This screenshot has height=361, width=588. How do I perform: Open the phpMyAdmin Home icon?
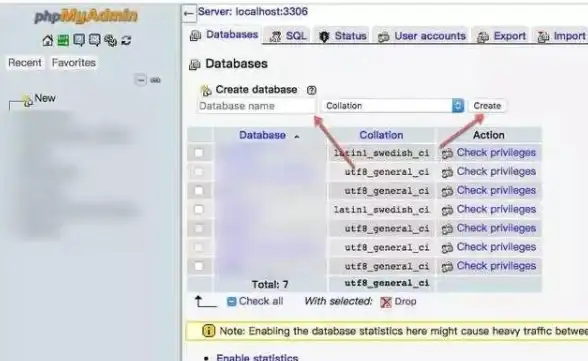click(x=48, y=40)
